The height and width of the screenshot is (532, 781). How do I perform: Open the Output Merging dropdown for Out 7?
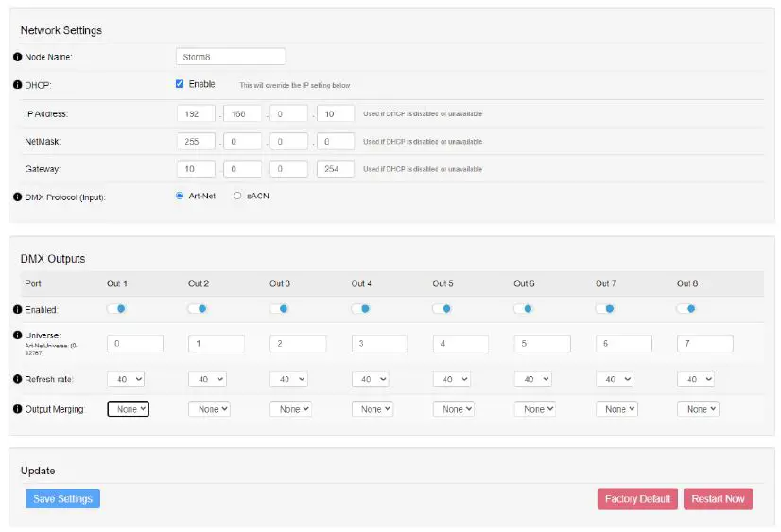click(x=616, y=409)
